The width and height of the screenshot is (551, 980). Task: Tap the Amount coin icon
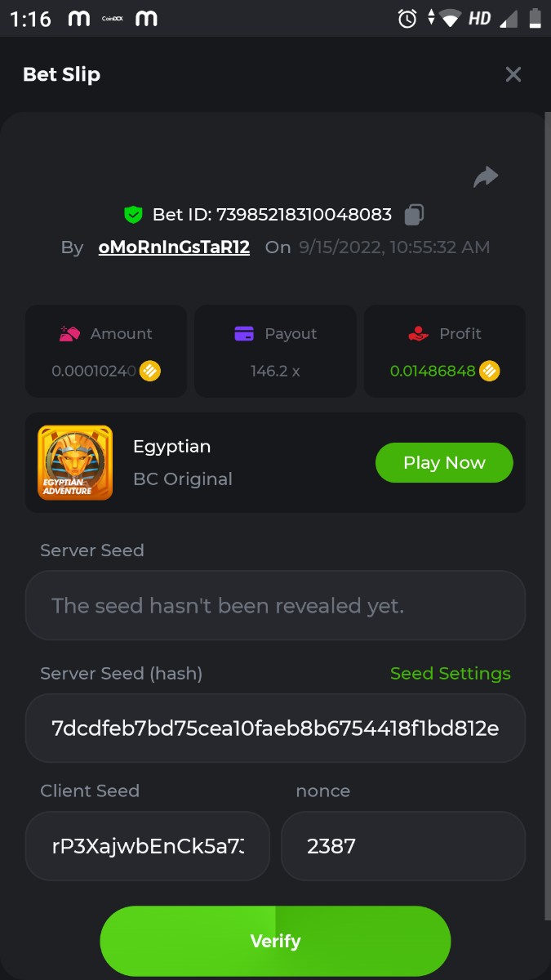[x=150, y=371]
